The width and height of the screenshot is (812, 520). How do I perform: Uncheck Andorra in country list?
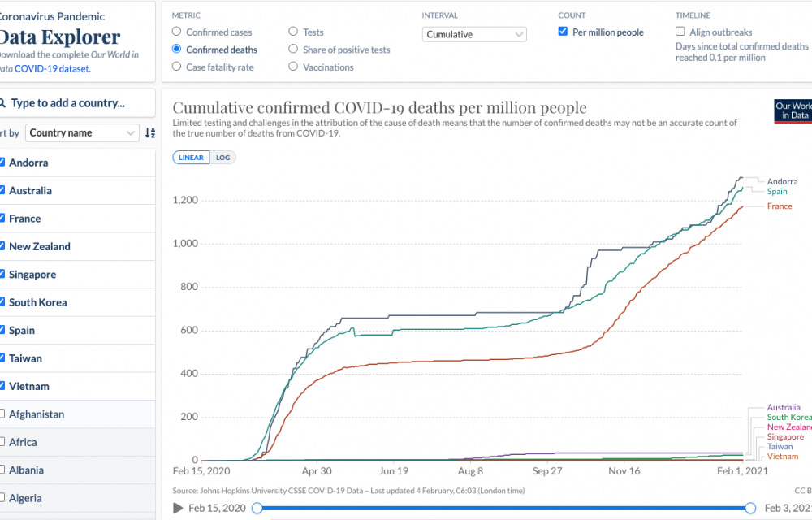tap(3, 162)
